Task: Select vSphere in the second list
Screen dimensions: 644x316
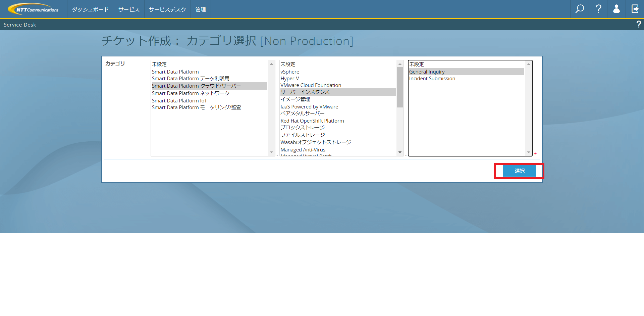Action: (x=338, y=72)
